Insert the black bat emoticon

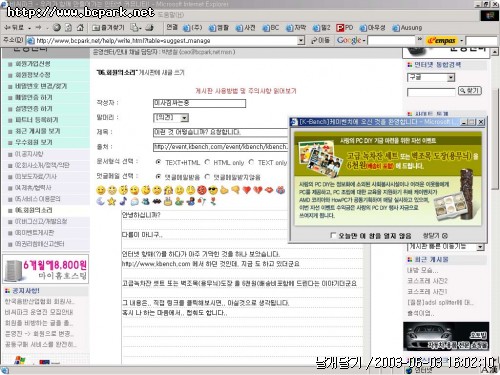point(157,202)
